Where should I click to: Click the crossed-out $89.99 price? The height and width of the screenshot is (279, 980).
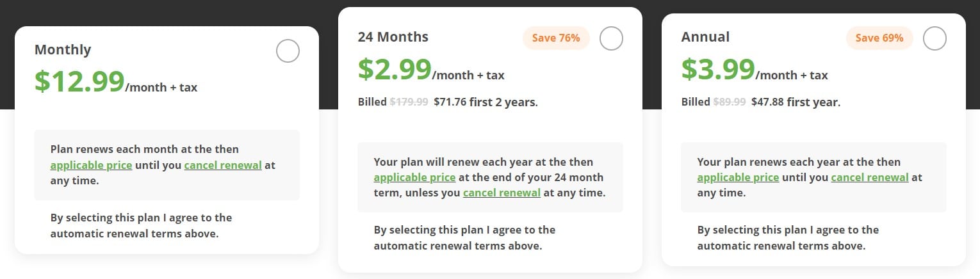(x=729, y=102)
